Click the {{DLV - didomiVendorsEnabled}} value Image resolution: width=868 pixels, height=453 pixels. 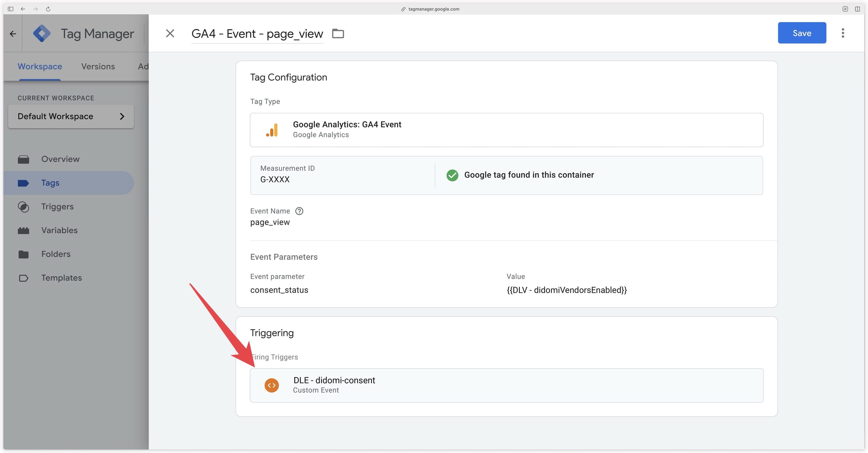(x=567, y=290)
